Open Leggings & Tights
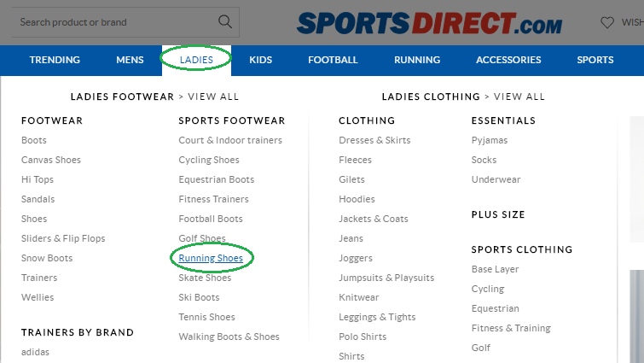This screenshot has height=363, width=644. pos(377,317)
